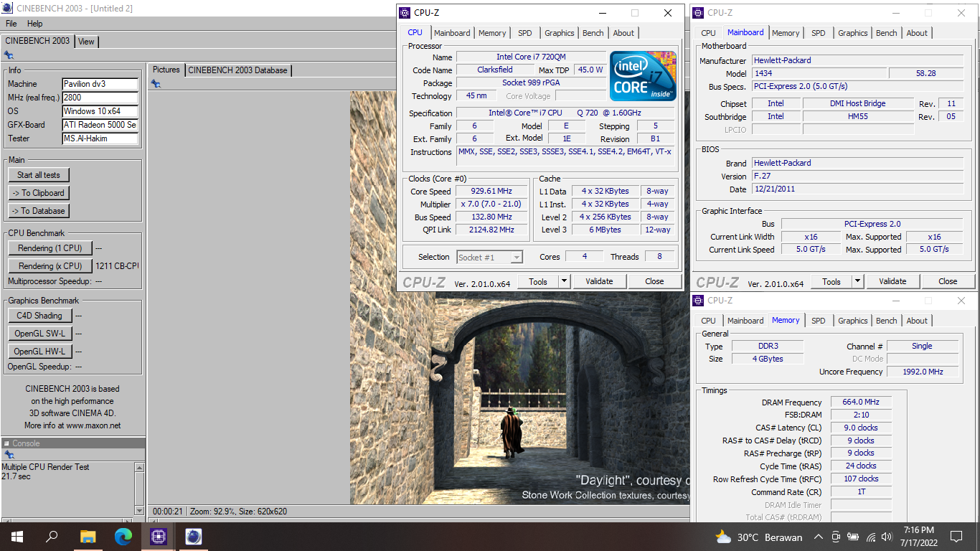The width and height of the screenshot is (980, 551).
Task: Edit the Machine field Pavilion dv3
Action: coord(100,84)
